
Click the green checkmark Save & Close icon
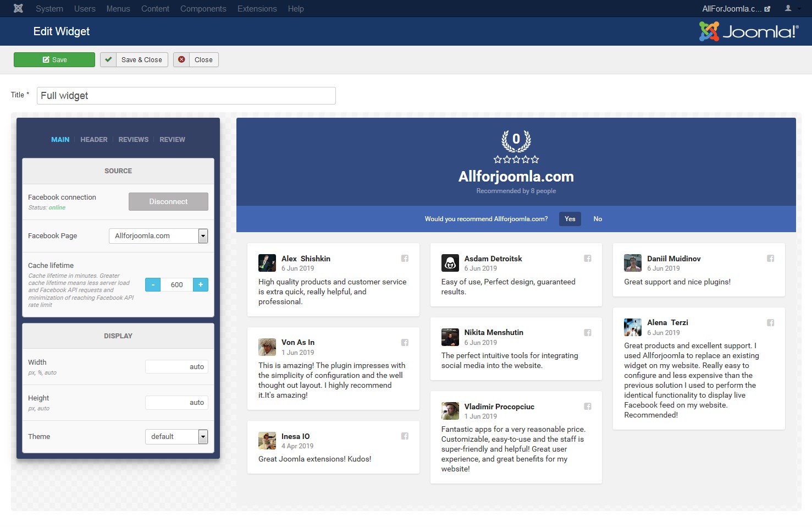(x=108, y=59)
